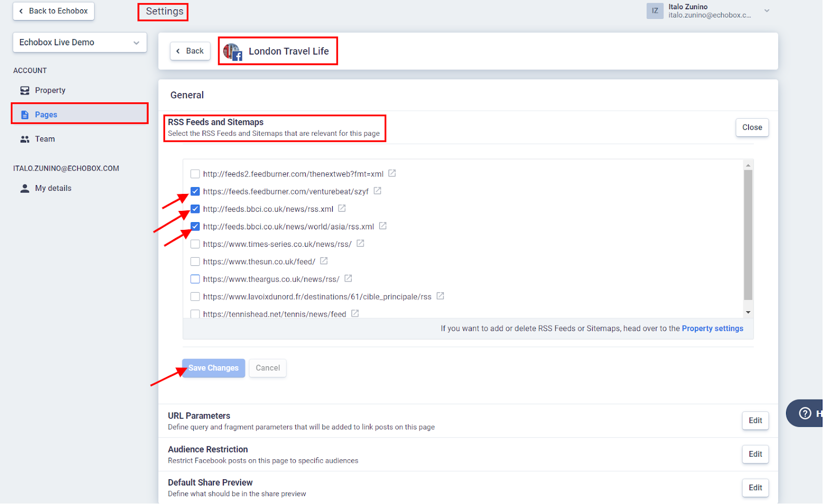Expand the Italo Zunino account menu chevron
This screenshot has height=504, width=823.
pos(766,11)
